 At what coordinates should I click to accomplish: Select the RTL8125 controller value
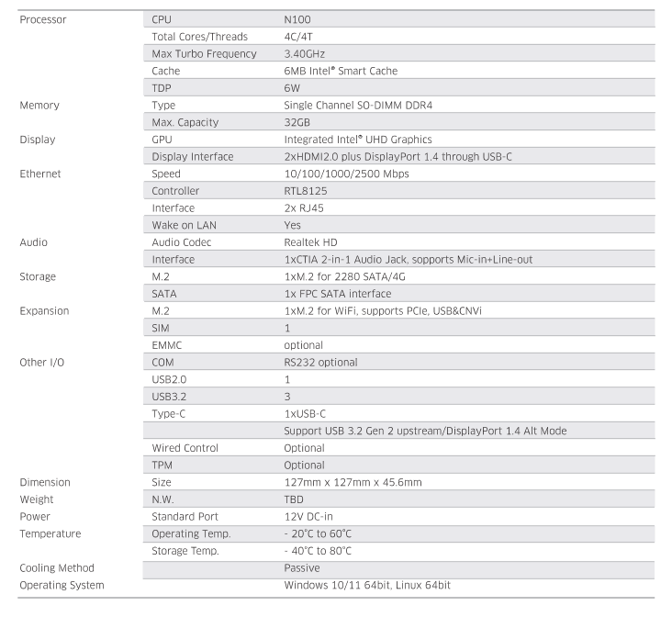pos(308,190)
